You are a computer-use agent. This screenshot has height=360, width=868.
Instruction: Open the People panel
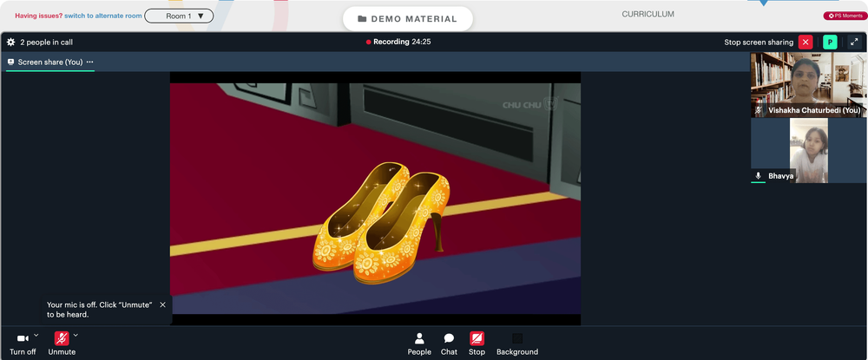click(419, 344)
